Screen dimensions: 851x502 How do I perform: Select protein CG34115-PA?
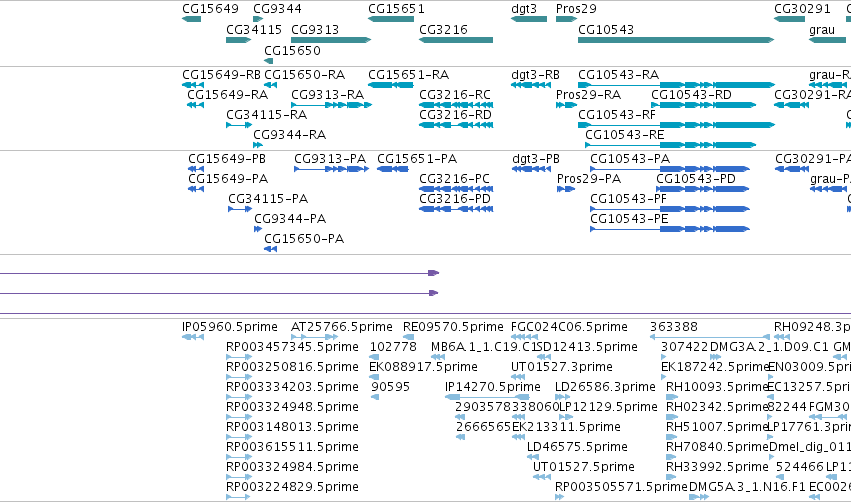240,209
